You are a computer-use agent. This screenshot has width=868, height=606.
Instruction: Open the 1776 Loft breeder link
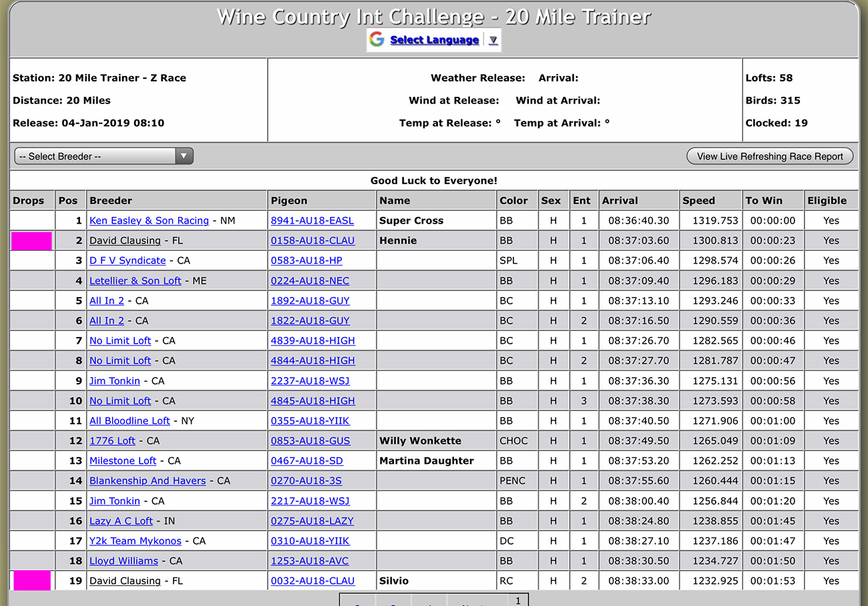112,441
